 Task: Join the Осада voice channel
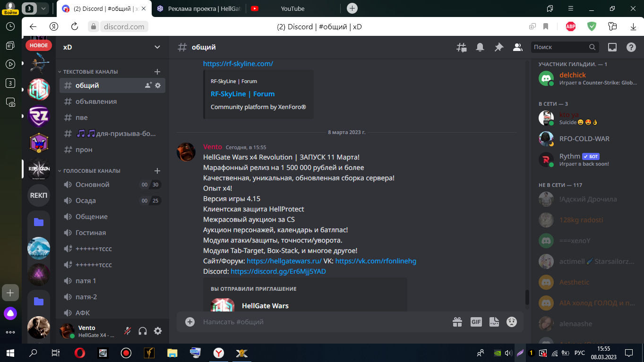click(x=112, y=201)
